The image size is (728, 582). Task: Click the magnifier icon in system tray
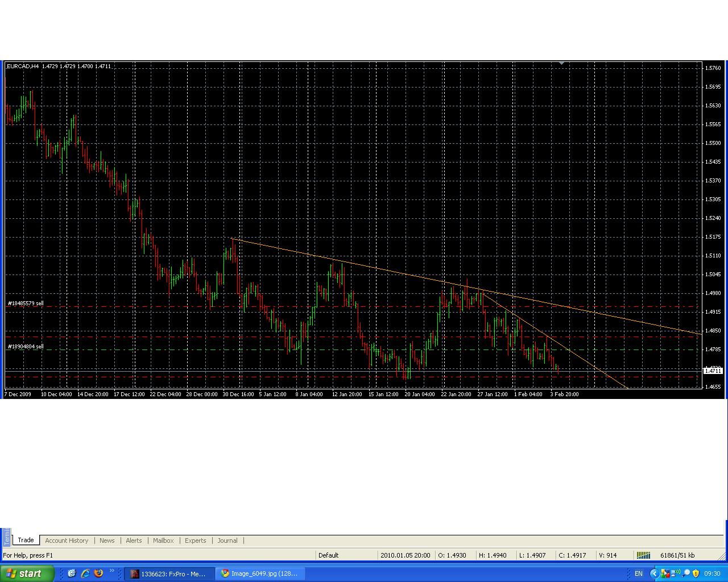click(x=686, y=573)
